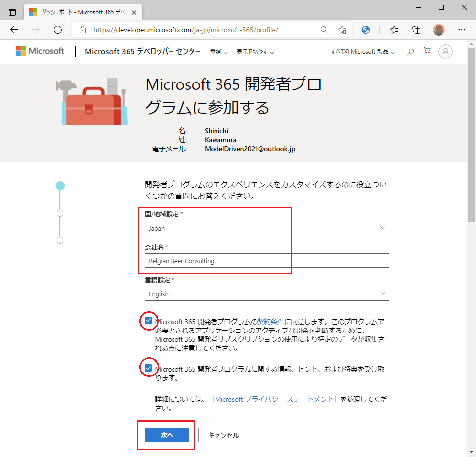
Task: Expand the 参照 menu
Action: (x=218, y=52)
